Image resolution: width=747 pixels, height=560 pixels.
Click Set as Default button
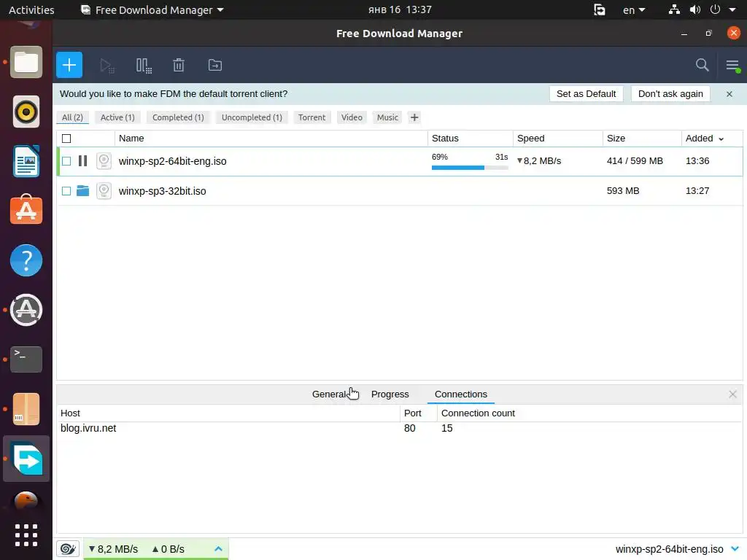click(x=586, y=94)
